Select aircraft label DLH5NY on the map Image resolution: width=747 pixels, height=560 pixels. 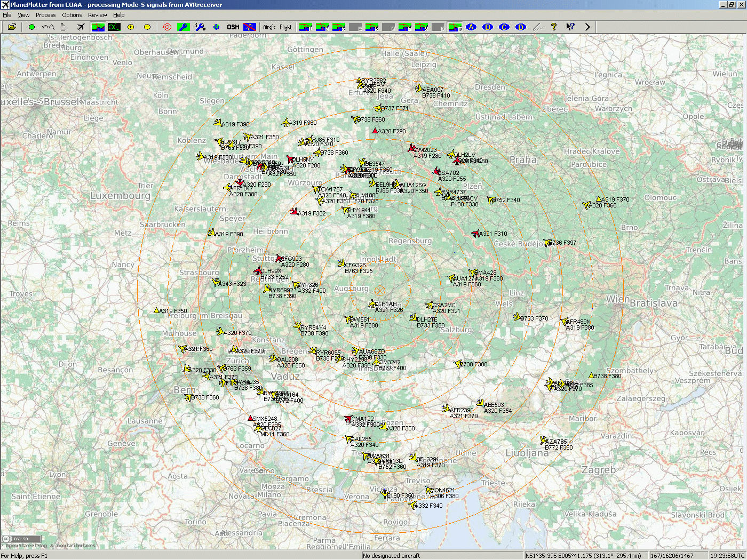304,159
